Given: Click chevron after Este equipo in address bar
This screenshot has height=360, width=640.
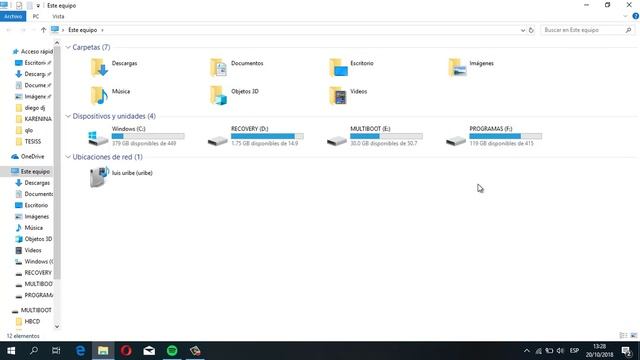Looking at the screenshot, I should (102, 30).
